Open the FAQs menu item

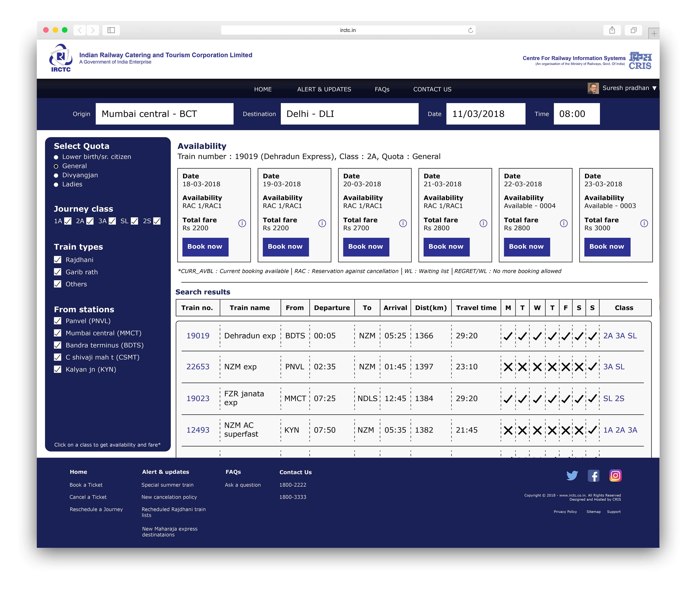[382, 89]
